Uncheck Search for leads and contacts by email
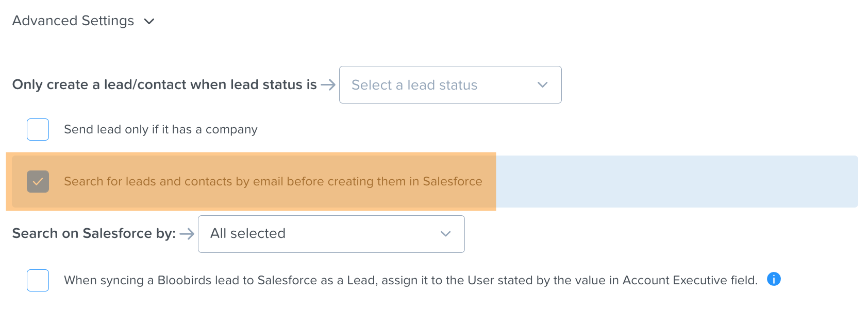Screen dimensions: 868x326 pos(38,181)
